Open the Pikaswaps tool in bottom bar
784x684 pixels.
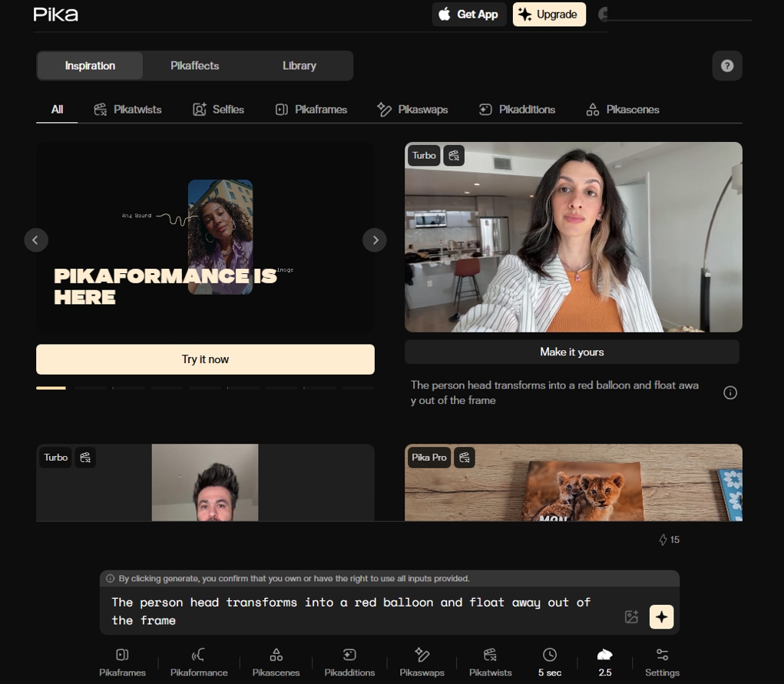point(422,663)
